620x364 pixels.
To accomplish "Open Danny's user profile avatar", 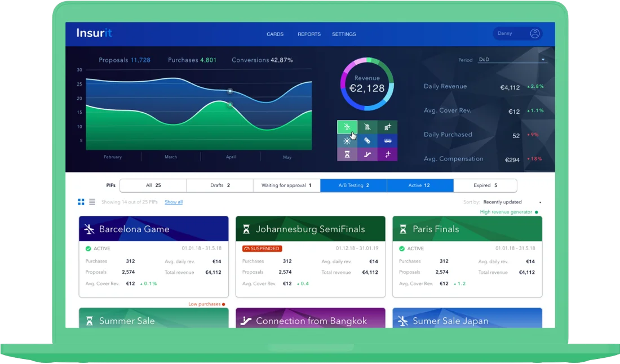I will click(534, 34).
